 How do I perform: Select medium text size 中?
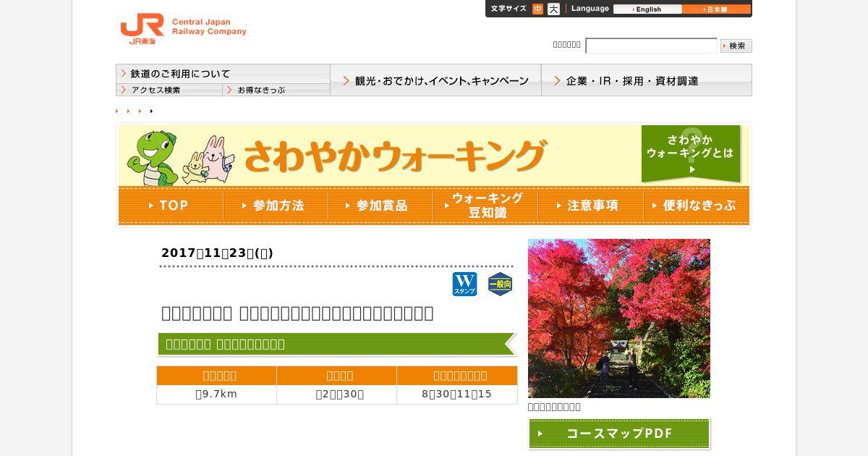pos(537,9)
